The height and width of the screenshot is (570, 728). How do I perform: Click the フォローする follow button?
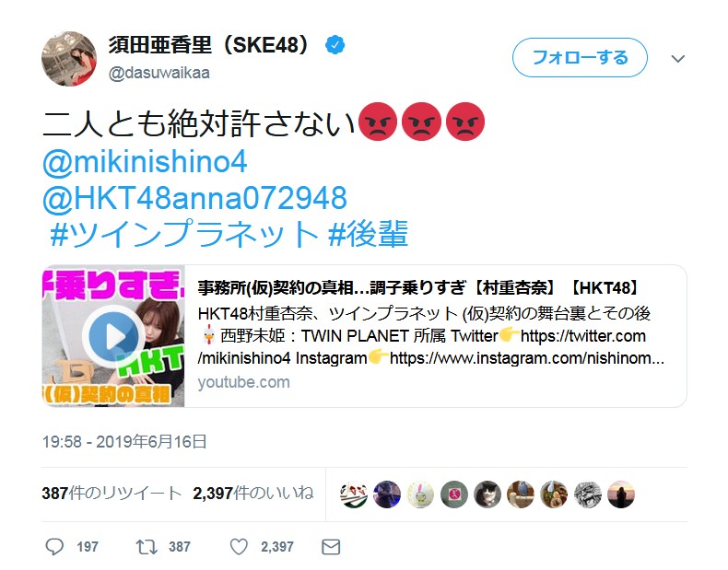pos(580,57)
